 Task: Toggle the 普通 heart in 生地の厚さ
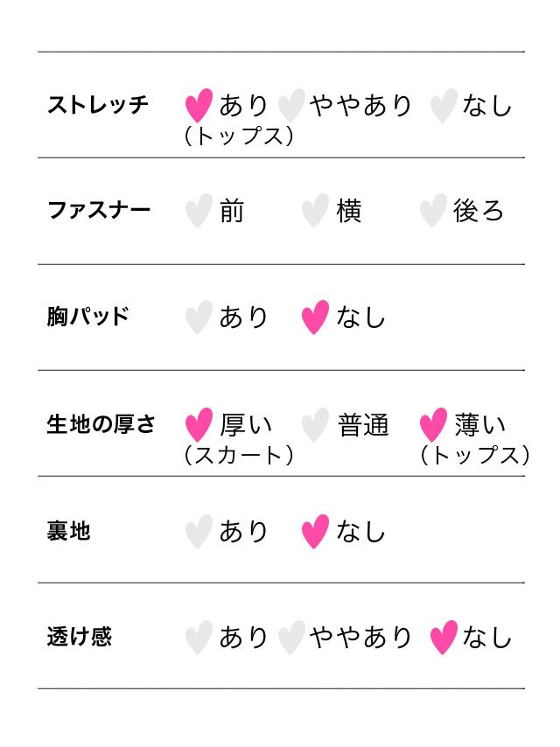coord(315,425)
